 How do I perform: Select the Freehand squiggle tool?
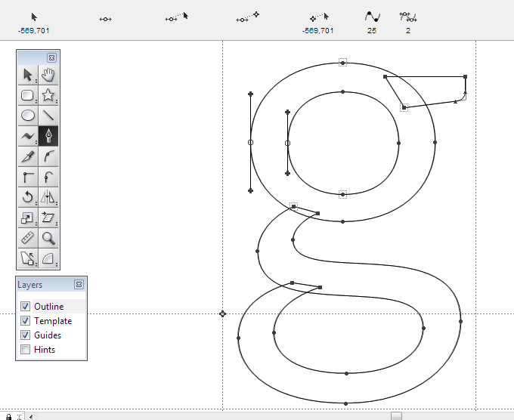coord(28,136)
